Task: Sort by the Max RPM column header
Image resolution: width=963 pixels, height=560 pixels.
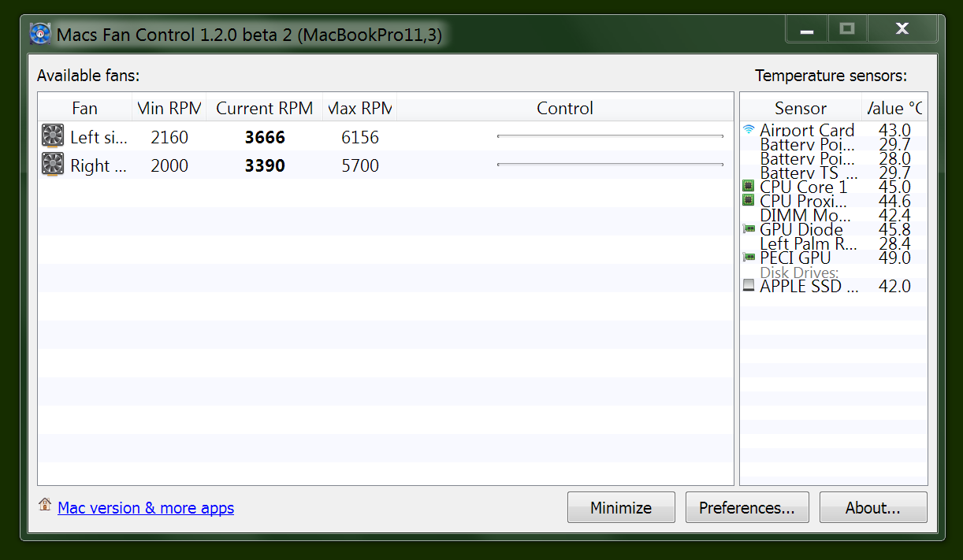Action: pos(360,108)
